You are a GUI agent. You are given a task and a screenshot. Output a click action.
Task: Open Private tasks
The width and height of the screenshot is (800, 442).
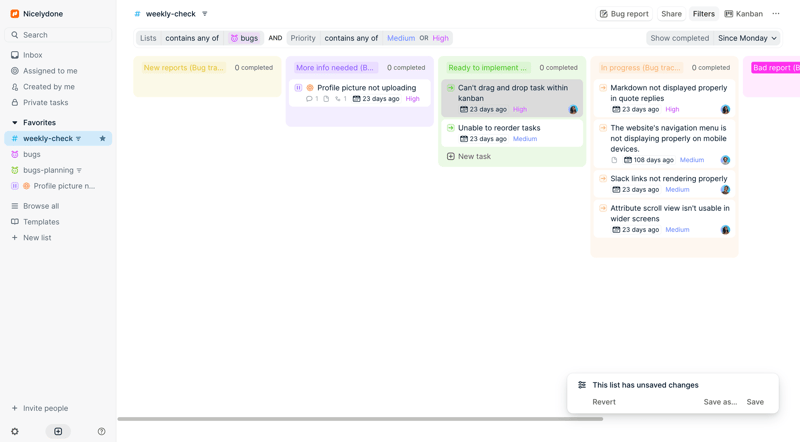[58, 102]
